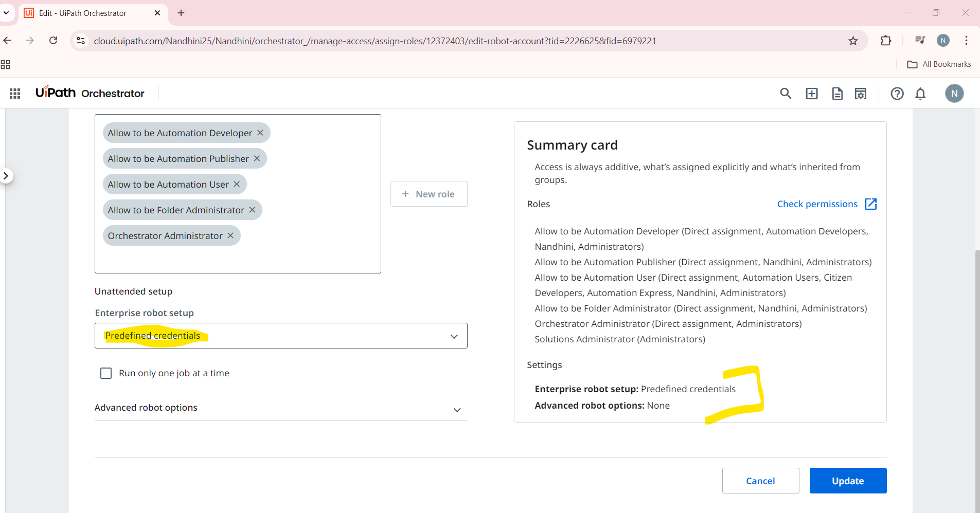Click the Orchestrator Administrator (Direct assignment) summary line

click(x=668, y=324)
